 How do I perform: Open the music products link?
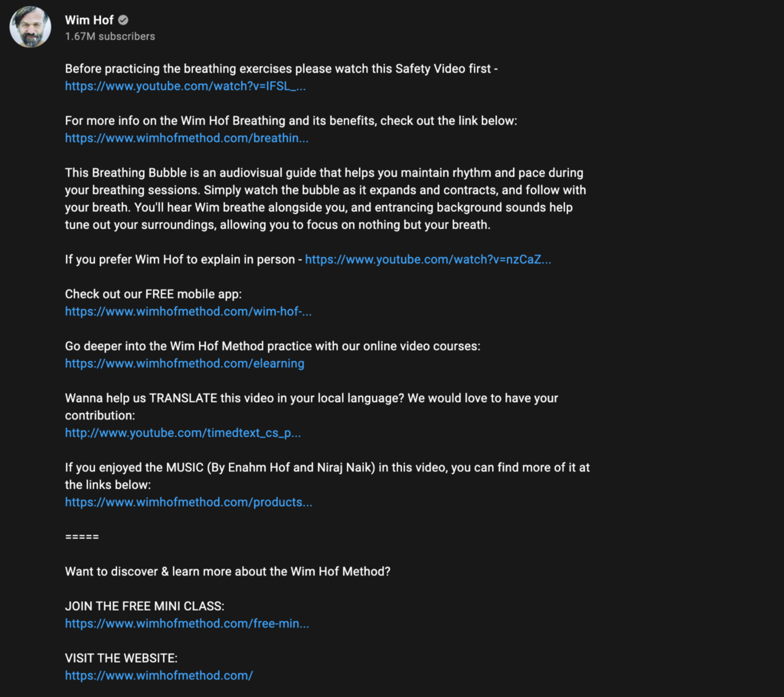click(x=189, y=502)
